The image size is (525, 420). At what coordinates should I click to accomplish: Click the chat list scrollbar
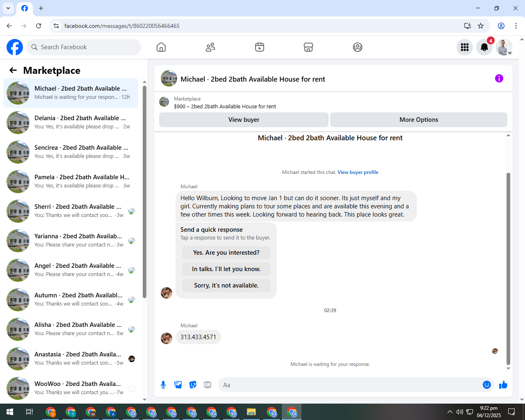(144, 192)
